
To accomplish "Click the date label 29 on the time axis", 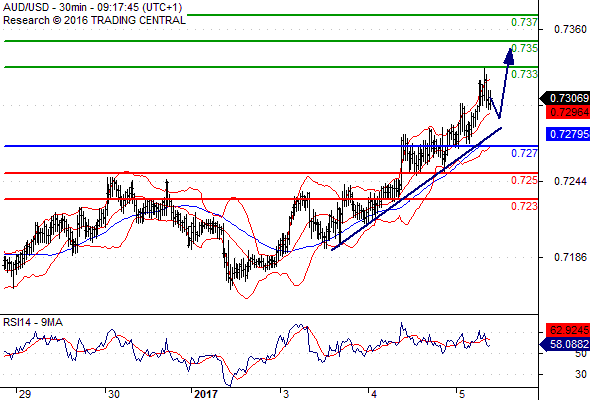I will (25, 394).
